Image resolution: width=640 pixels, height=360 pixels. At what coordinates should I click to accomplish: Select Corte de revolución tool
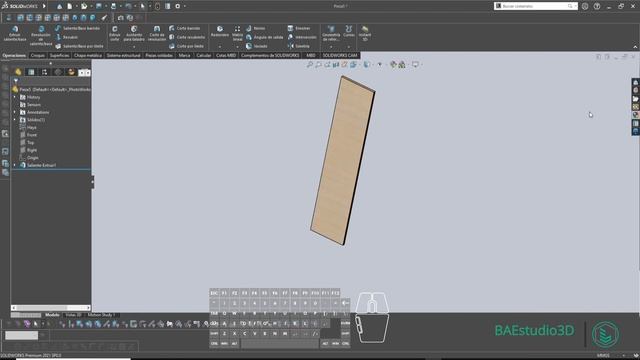(157, 33)
